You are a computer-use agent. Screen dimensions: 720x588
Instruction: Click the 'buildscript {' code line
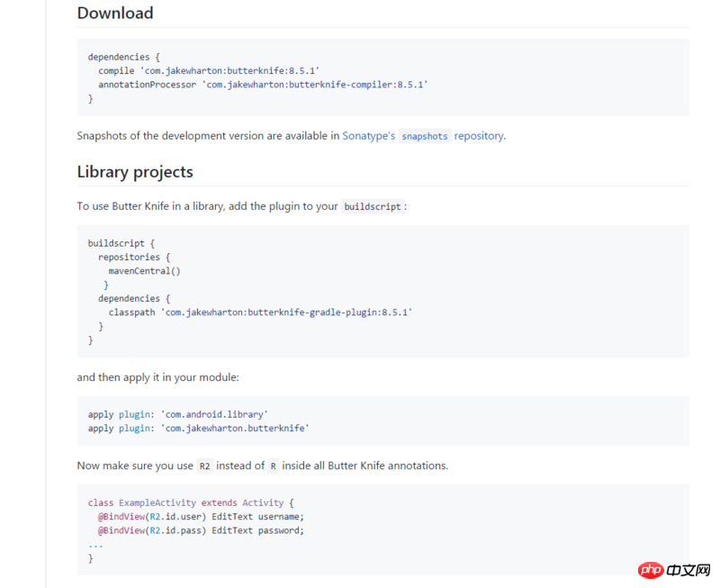click(x=121, y=243)
